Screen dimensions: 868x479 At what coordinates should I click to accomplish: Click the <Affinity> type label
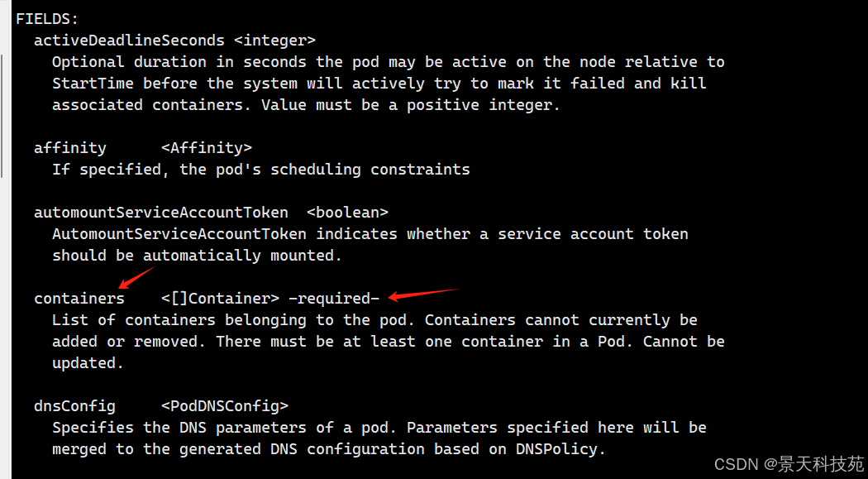(x=207, y=148)
